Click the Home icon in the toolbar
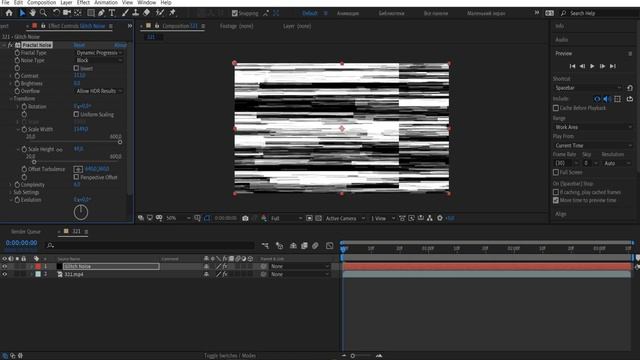The height and width of the screenshot is (360, 640). [x=9, y=13]
